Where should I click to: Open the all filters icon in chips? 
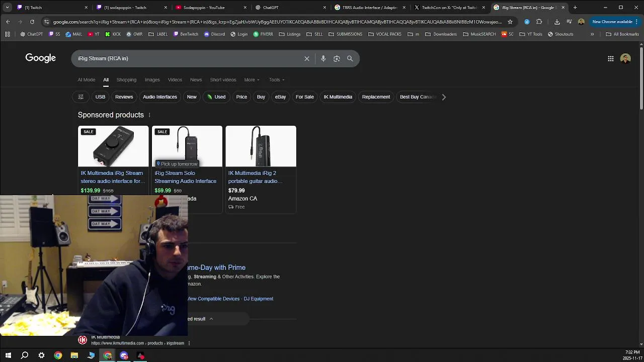point(80,97)
